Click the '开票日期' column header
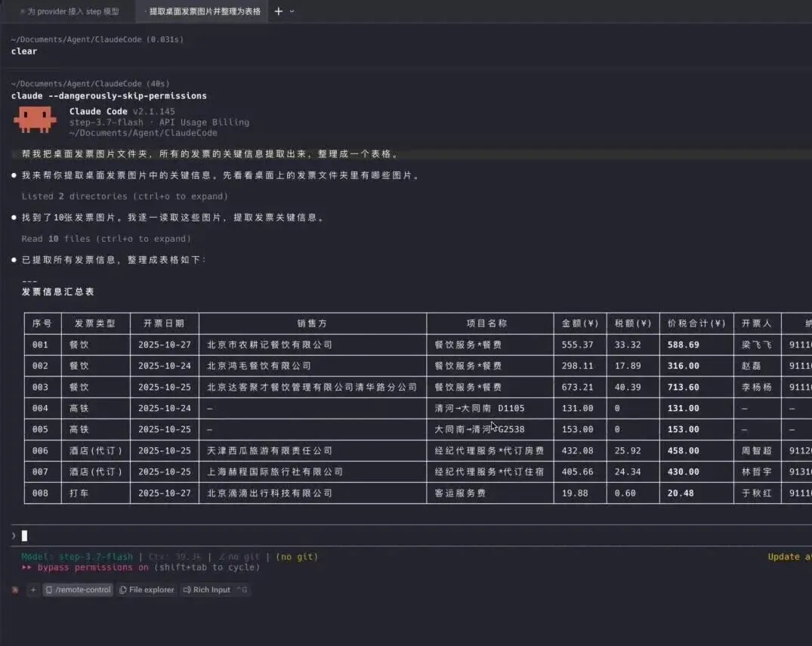The height and width of the screenshot is (646, 812). pyautogui.click(x=164, y=323)
